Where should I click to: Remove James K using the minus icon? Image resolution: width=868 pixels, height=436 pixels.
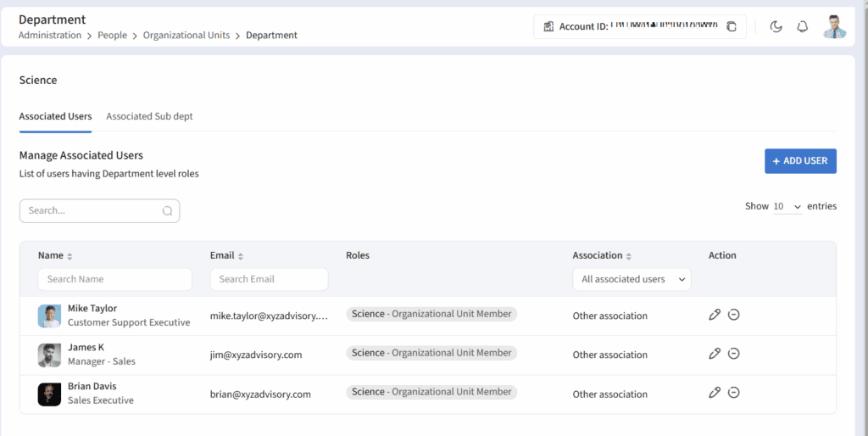[x=734, y=354]
